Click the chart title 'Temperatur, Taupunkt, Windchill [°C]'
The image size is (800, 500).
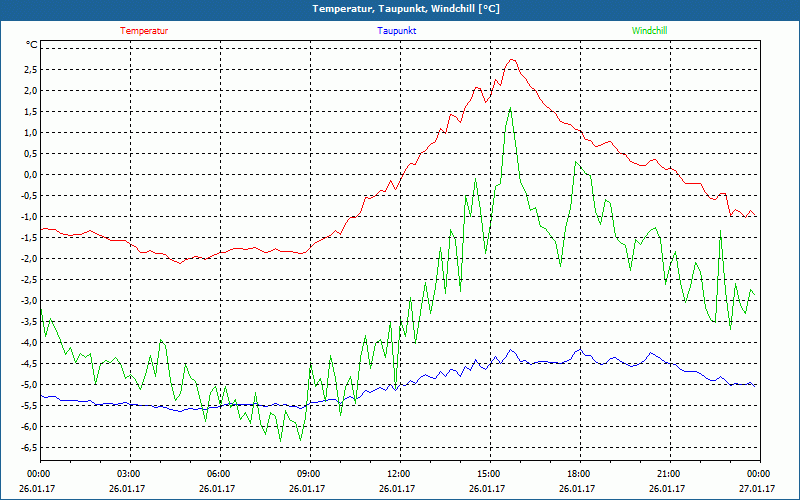400,9
